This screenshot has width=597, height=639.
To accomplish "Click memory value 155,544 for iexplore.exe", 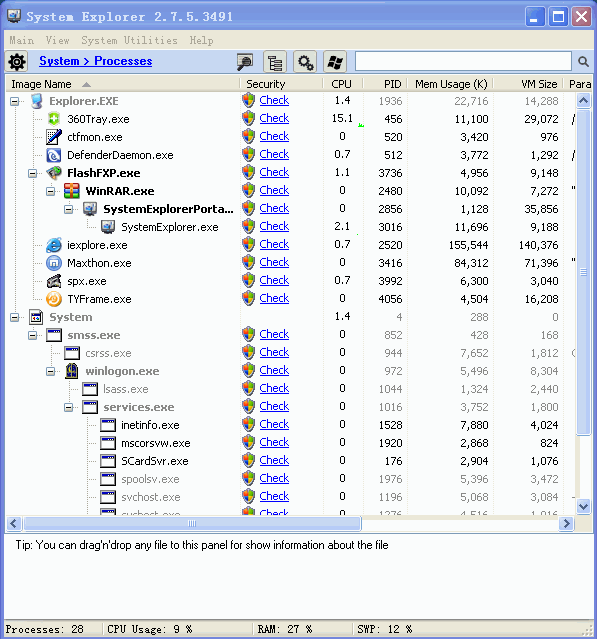I will point(468,245).
